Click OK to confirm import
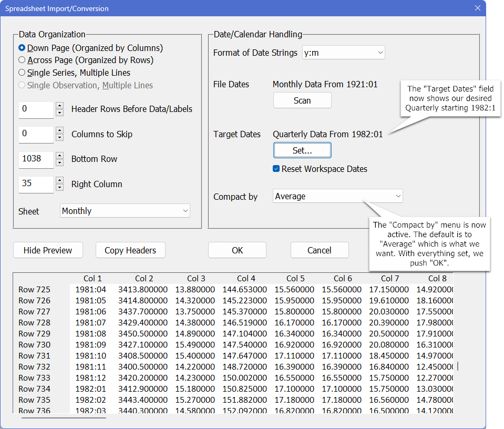504x429 pixels. (x=237, y=250)
